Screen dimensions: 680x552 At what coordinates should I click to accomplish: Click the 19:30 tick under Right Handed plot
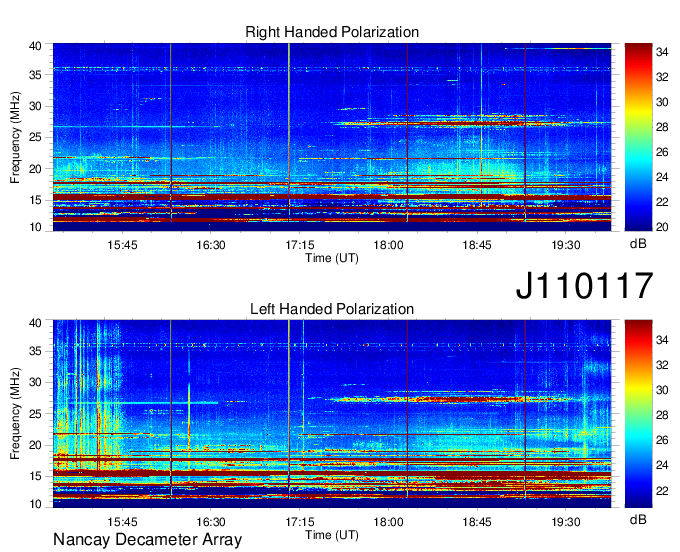[566, 245]
